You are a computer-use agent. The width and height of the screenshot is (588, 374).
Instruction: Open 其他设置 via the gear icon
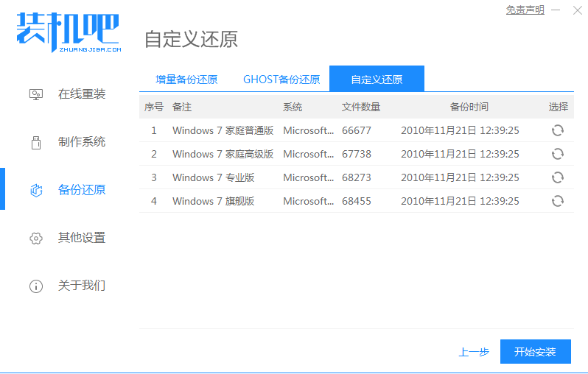35,238
